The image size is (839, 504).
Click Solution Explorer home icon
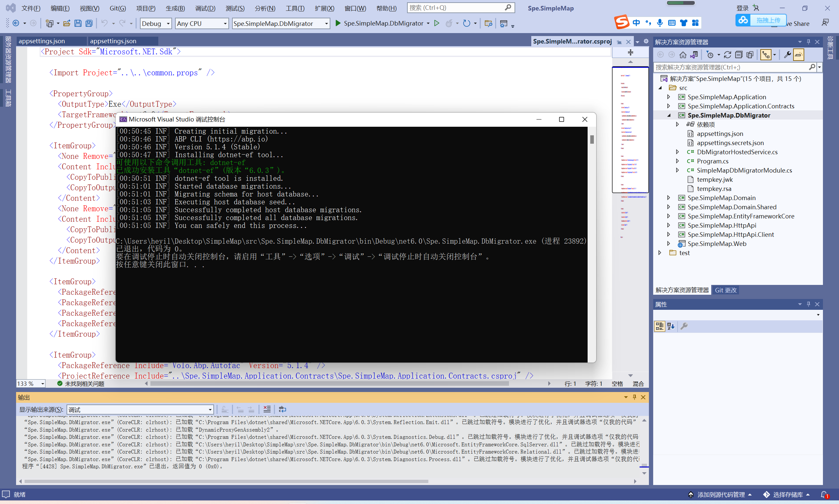(x=683, y=55)
